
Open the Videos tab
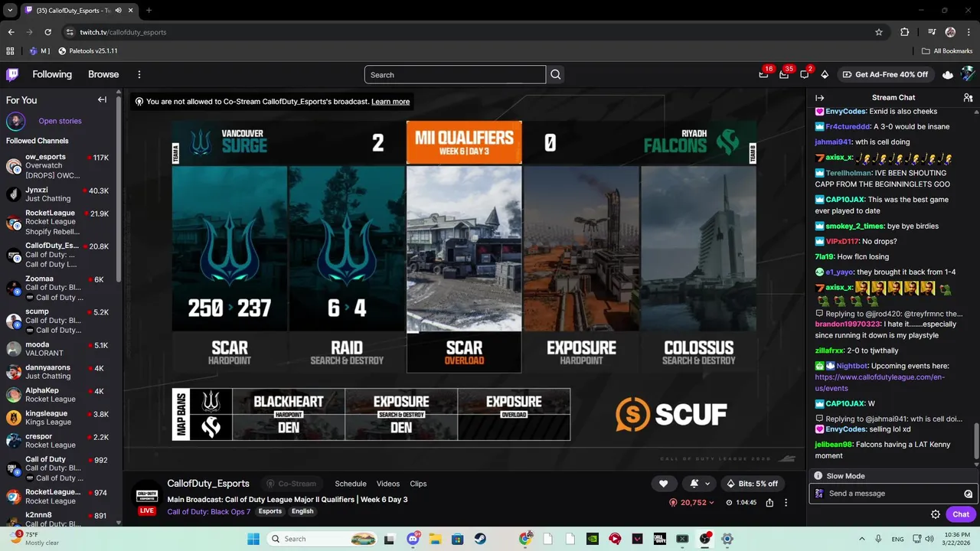(x=388, y=484)
